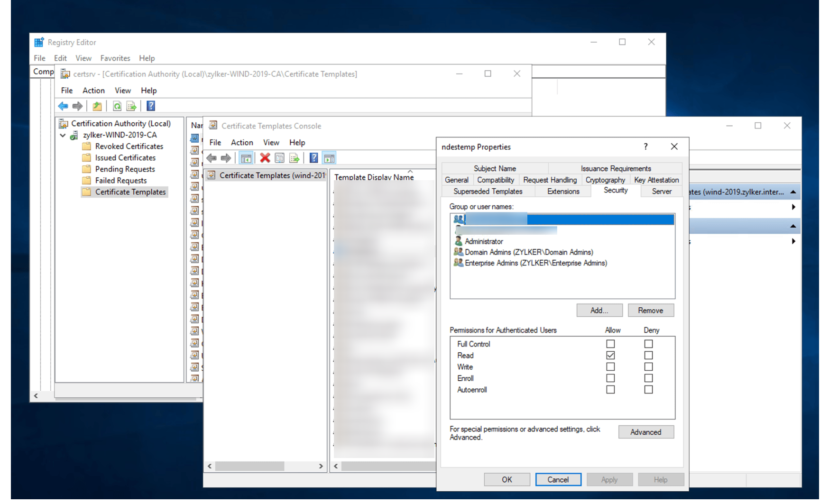Uncheck the Allow Read permission
Screen dimensions: 829x504
610,356
